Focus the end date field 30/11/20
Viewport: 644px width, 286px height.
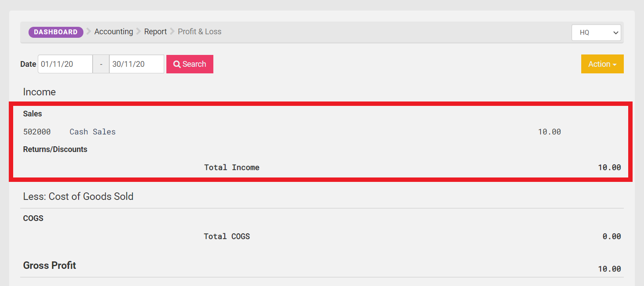tap(137, 64)
